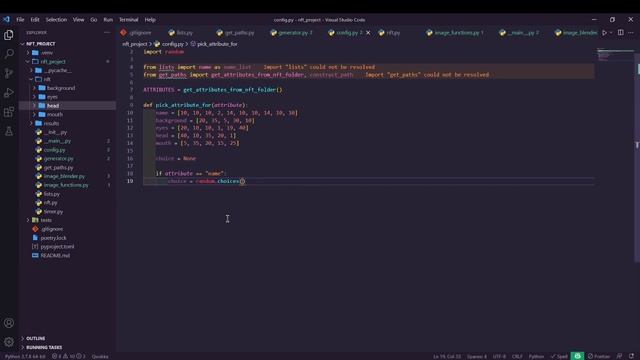Open run dropdown arrow beside play icon
Viewport: 640px width, 360px height.
pyautogui.click(x=611, y=33)
